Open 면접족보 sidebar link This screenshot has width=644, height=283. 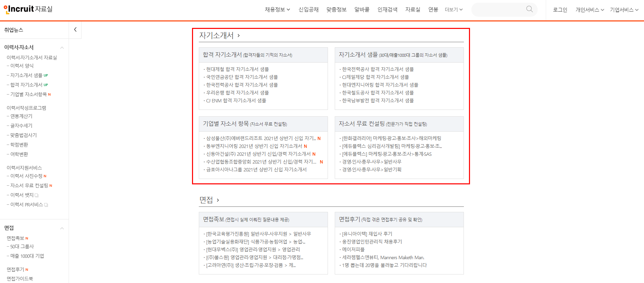point(15,238)
